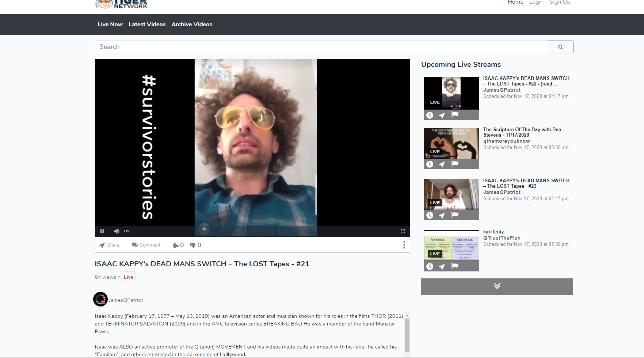Pause the live video playback
The height and width of the screenshot is (358, 644).
click(x=102, y=231)
